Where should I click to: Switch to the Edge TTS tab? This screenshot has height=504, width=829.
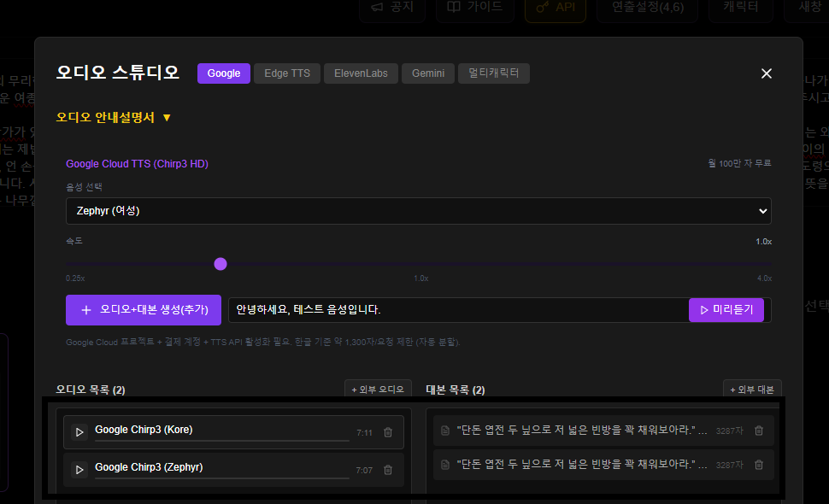pos(287,73)
